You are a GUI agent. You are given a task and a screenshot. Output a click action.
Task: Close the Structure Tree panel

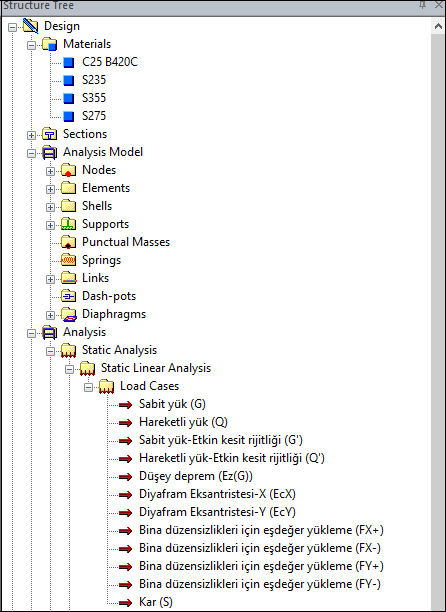[439, 5]
